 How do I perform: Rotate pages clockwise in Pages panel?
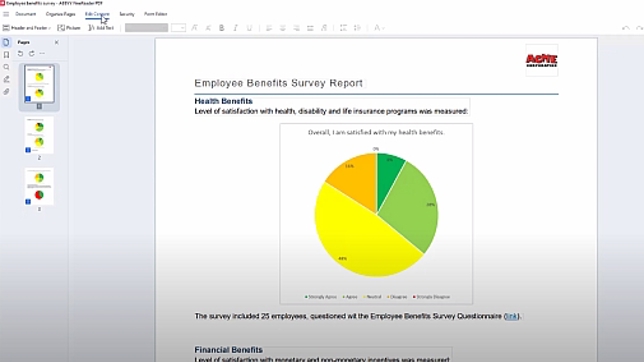click(x=31, y=53)
